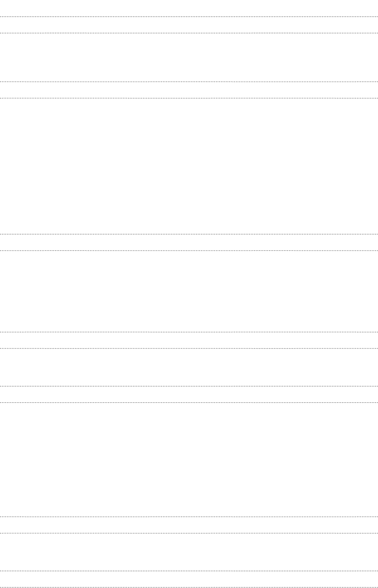
Task: Click the second dotted line from bottom
Action: tap(189, 571)
